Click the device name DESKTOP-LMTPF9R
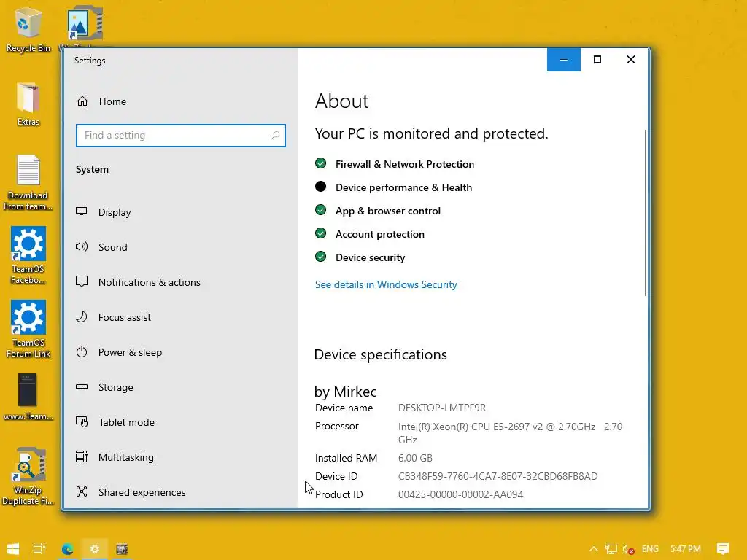Screen dimensions: 747x560 point(442,408)
